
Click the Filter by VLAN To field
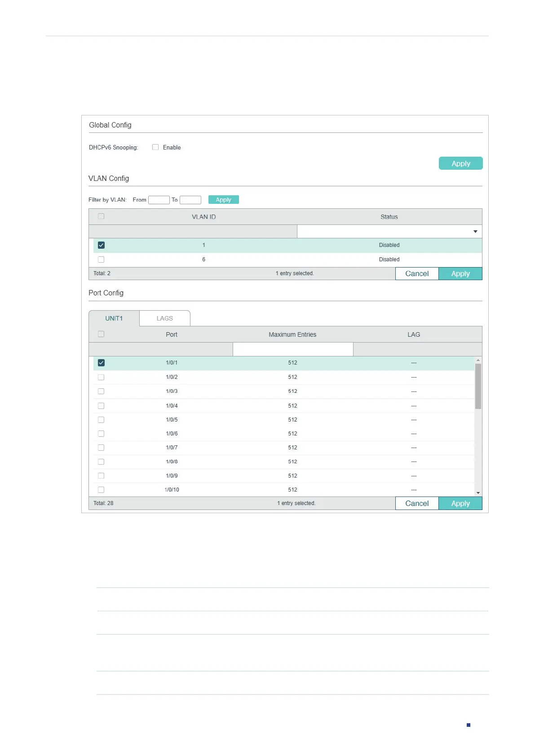click(190, 200)
